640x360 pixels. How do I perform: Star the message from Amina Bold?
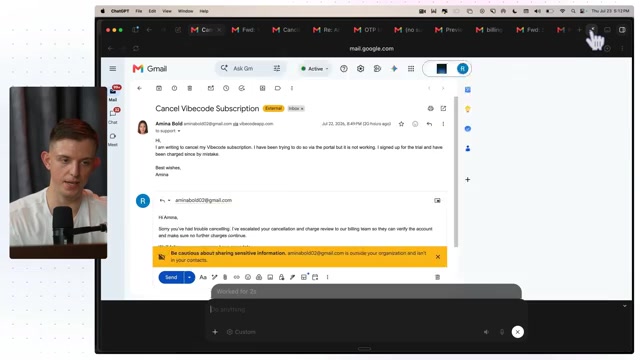(x=401, y=124)
